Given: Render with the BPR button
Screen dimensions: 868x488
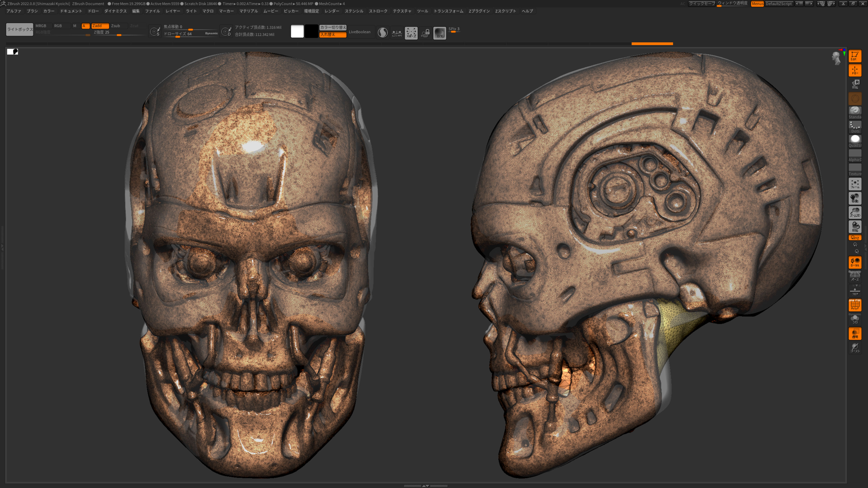Looking at the screenshot, I should pyautogui.click(x=440, y=33).
